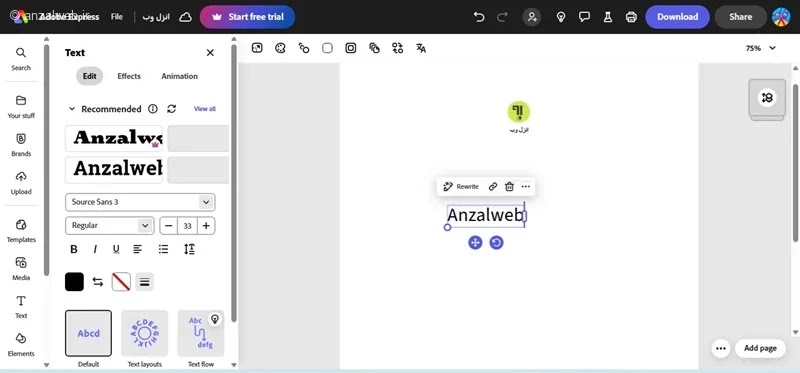
Task: Open the Text flow option
Action: [x=201, y=333]
